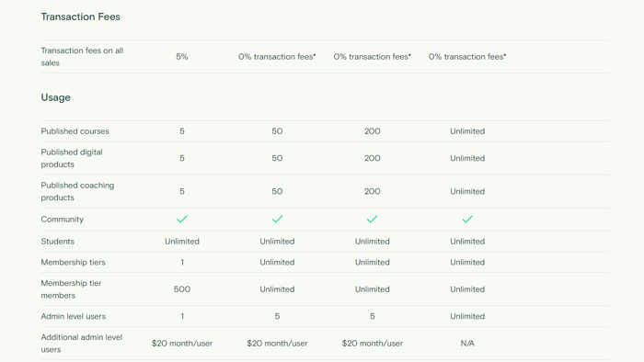
Task: Click first '$20 month/user' value
Action: click(182, 344)
